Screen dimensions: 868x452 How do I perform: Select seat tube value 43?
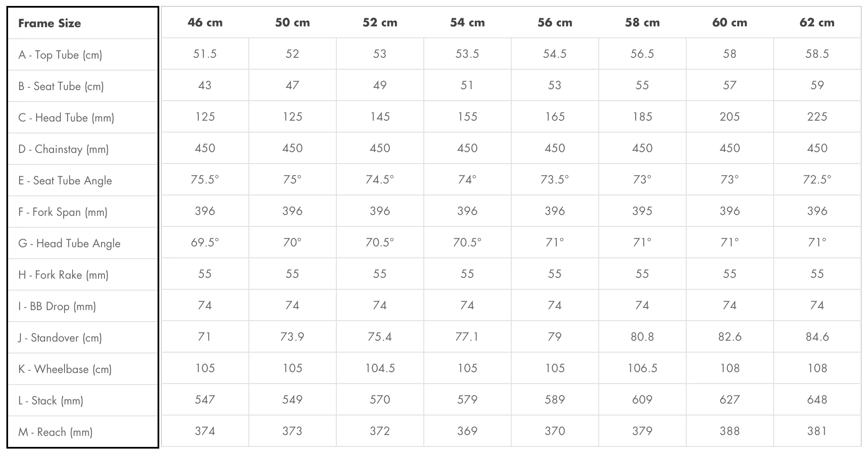click(205, 85)
